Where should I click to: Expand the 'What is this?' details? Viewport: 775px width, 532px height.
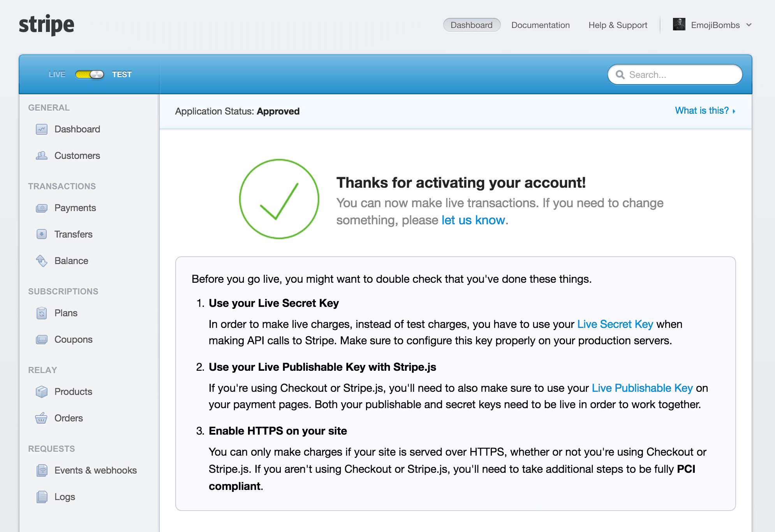(x=702, y=111)
